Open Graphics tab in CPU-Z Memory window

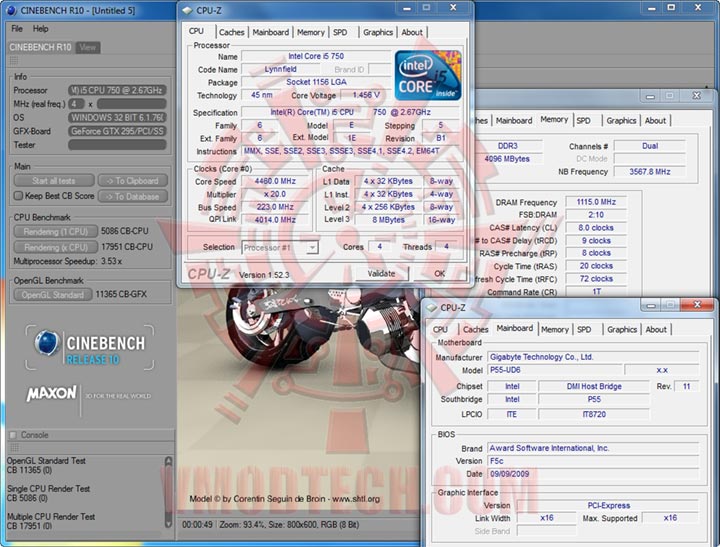tap(621, 120)
